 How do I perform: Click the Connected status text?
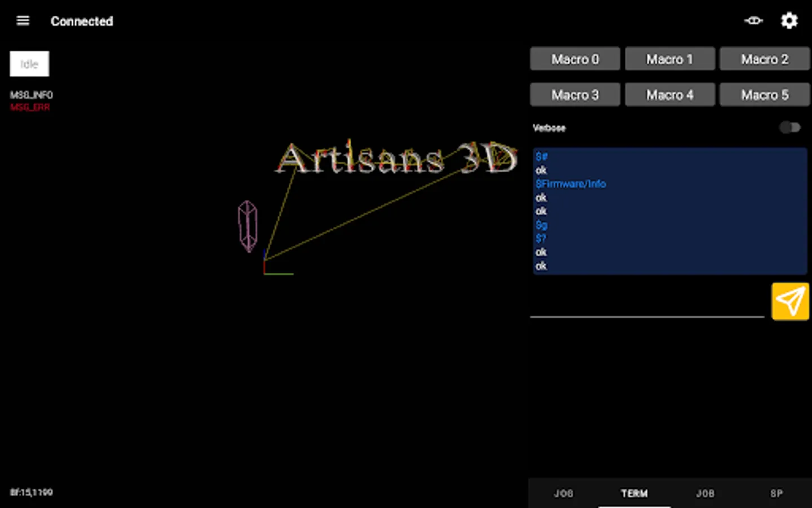point(82,21)
